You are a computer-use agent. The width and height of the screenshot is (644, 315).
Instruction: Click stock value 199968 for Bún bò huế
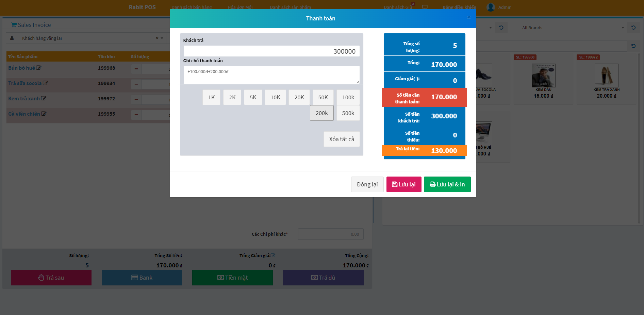(106, 68)
